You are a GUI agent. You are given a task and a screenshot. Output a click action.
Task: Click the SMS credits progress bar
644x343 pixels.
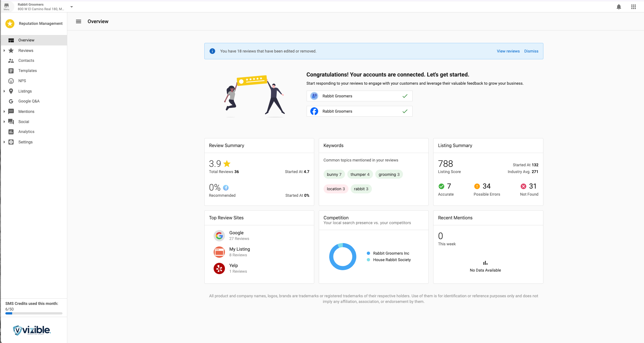[x=34, y=313]
